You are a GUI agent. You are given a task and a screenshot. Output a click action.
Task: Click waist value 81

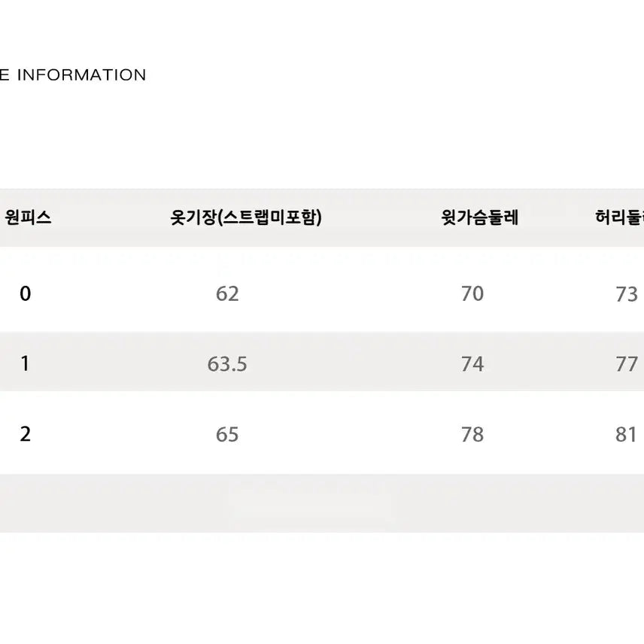tap(626, 435)
